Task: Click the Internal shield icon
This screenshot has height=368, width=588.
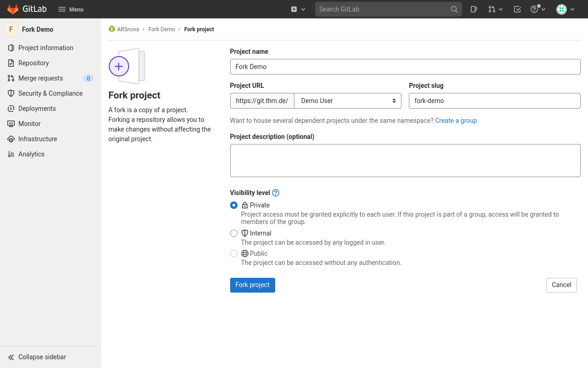Action: pos(245,233)
